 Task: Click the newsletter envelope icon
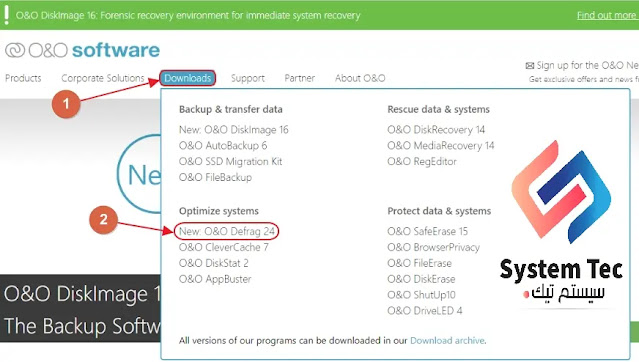[x=529, y=66]
